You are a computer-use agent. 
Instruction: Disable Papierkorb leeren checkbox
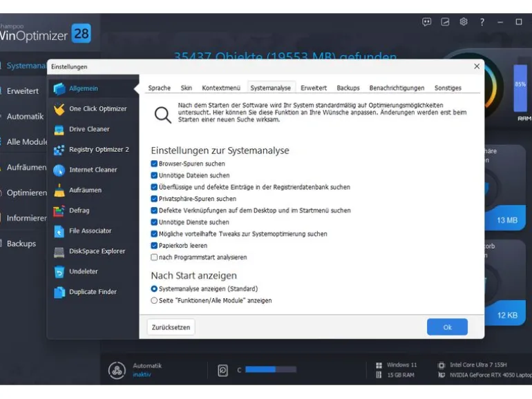pos(154,246)
